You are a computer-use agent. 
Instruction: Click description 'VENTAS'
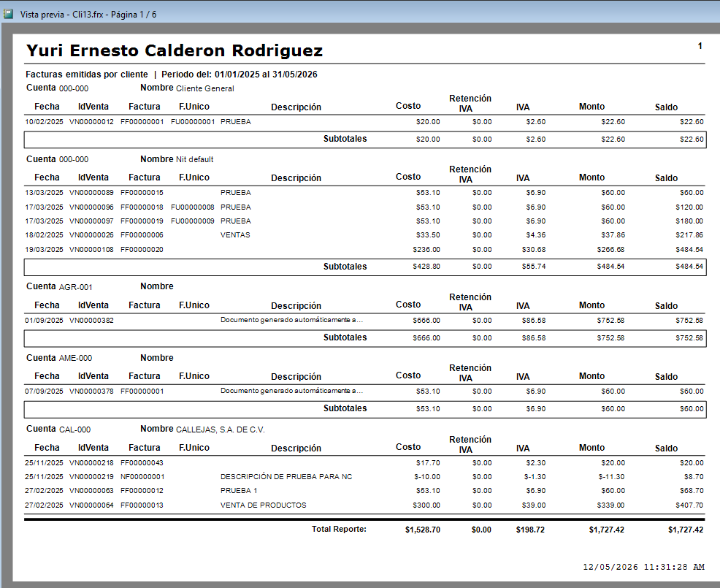(235, 234)
